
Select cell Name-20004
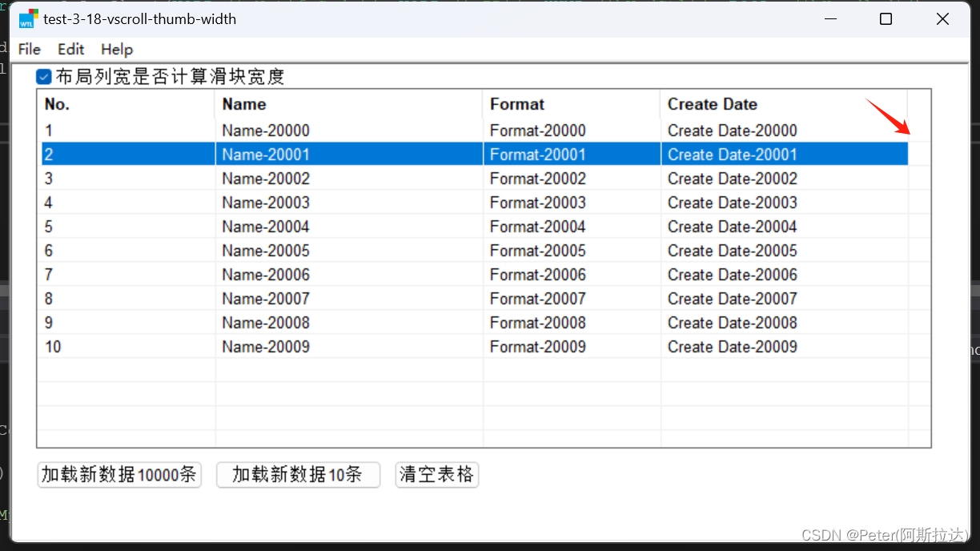(349, 227)
